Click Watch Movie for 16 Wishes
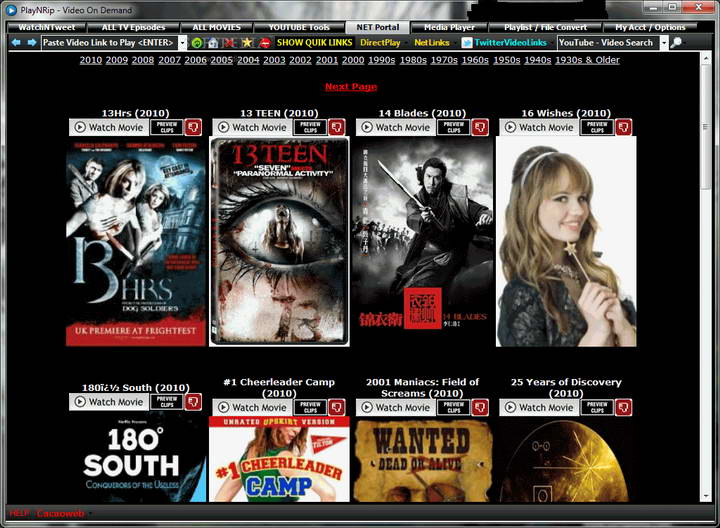Screen dimensions: 720x528 [540, 127]
